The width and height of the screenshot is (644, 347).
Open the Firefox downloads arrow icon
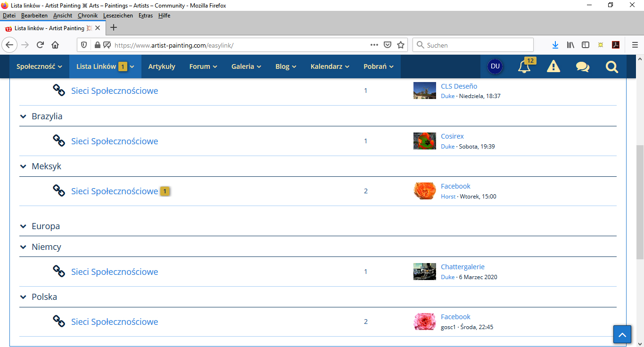(x=555, y=45)
